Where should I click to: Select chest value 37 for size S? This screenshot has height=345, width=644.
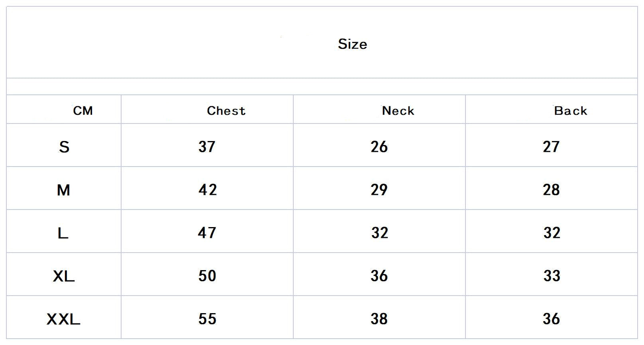click(207, 147)
